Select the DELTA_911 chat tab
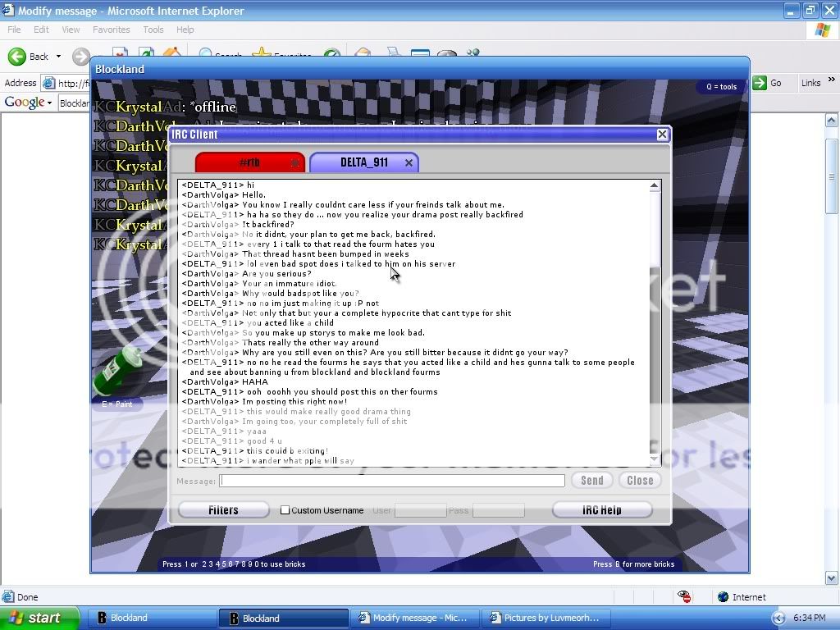This screenshot has width=840, height=630. click(363, 162)
